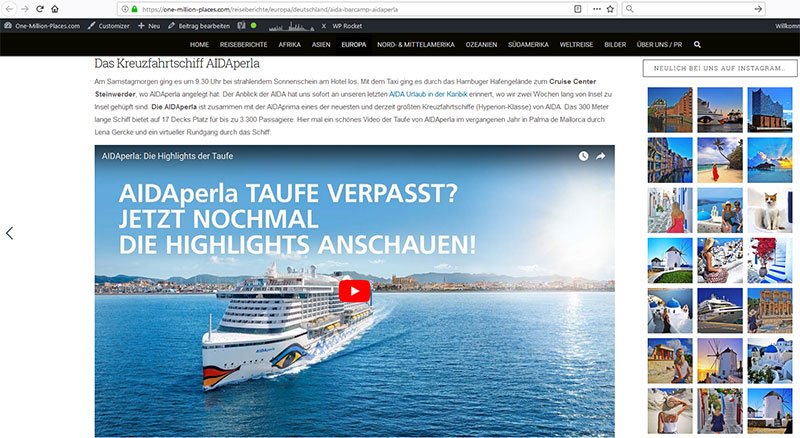Open the REISEBERICHTE menu
This screenshot has width=800, height=438.
coord(243,44)
